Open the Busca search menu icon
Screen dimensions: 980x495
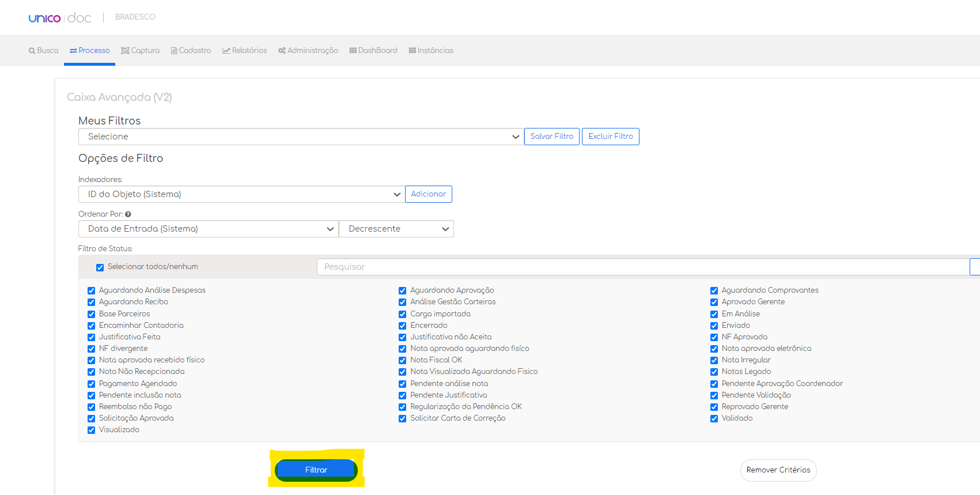(32, 51)
